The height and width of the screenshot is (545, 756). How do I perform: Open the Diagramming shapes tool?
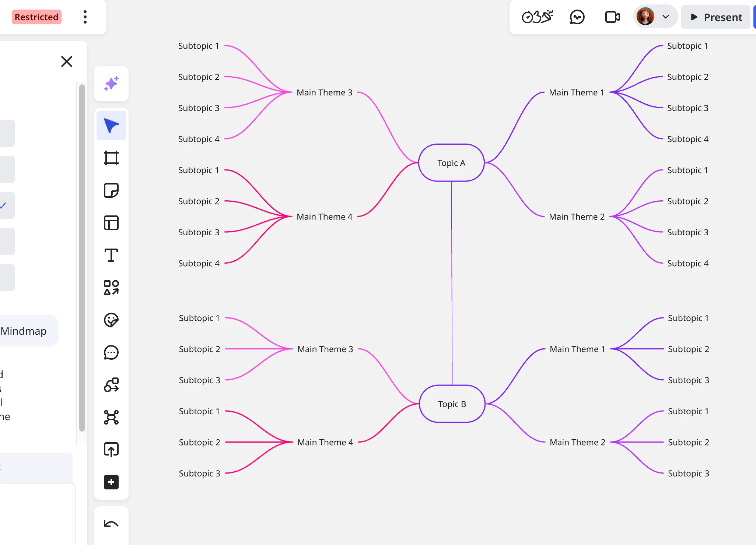click(111, 385)
